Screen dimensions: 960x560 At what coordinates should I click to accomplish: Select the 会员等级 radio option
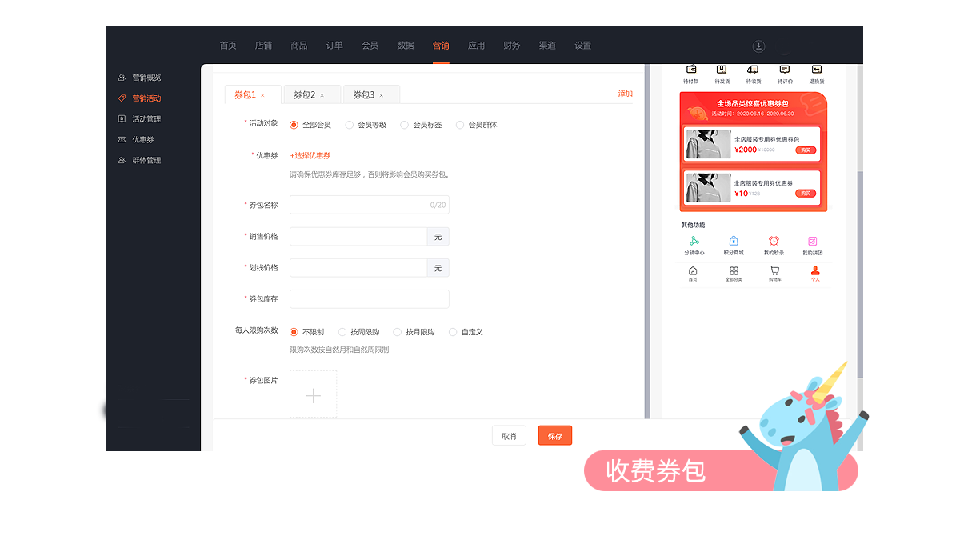click(350, 125)
